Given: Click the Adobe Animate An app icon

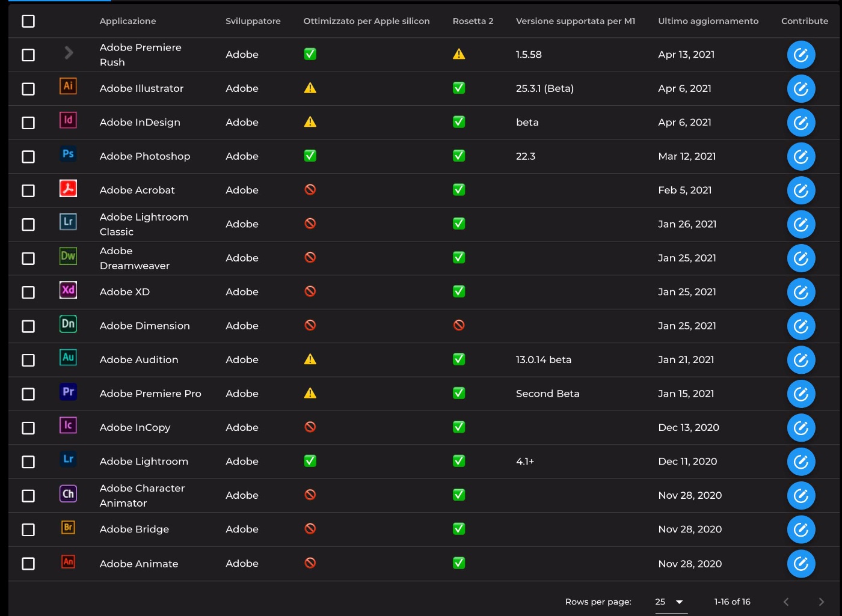Looking at the screenshot, I should (68, 561).
